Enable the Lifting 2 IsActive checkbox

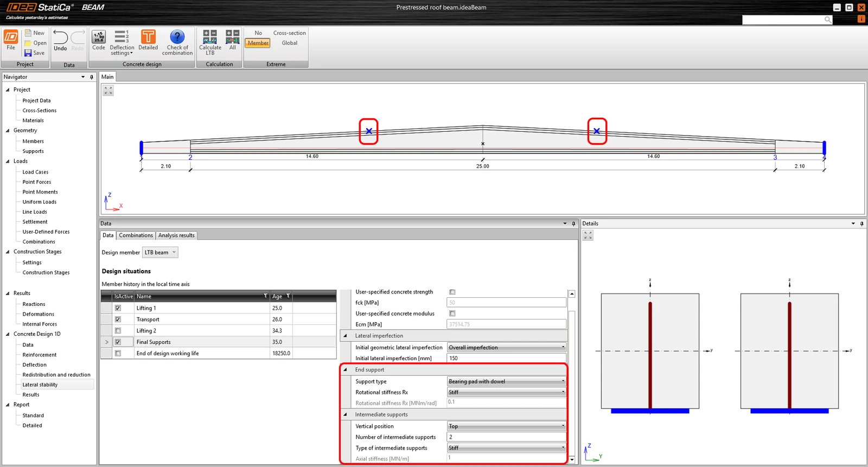pos(118,331)
